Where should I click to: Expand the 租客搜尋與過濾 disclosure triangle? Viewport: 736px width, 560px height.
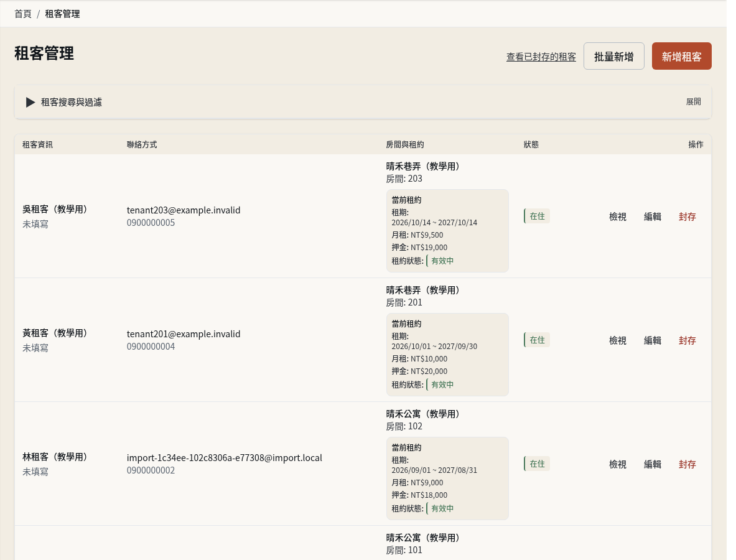[30, 102]
